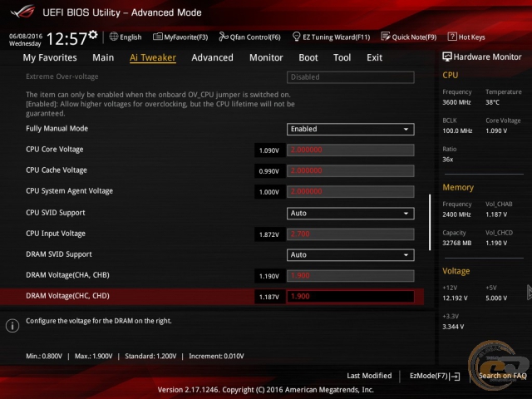Screen dimensions: 532x399
Task: Open MyFavorite(F3) menu
Action: click(186, 37)
